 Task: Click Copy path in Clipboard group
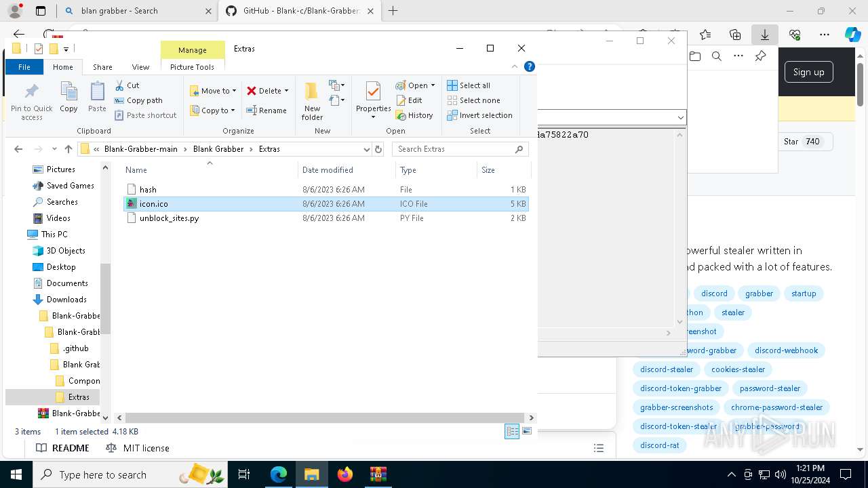click(138, 100)
